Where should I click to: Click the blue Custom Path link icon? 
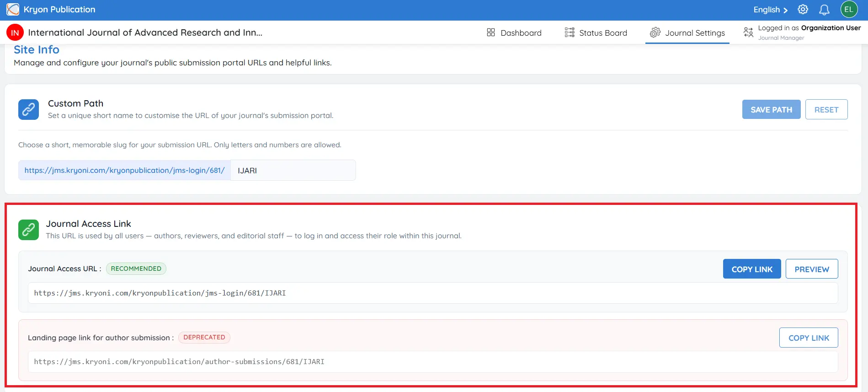pos(28,109)
